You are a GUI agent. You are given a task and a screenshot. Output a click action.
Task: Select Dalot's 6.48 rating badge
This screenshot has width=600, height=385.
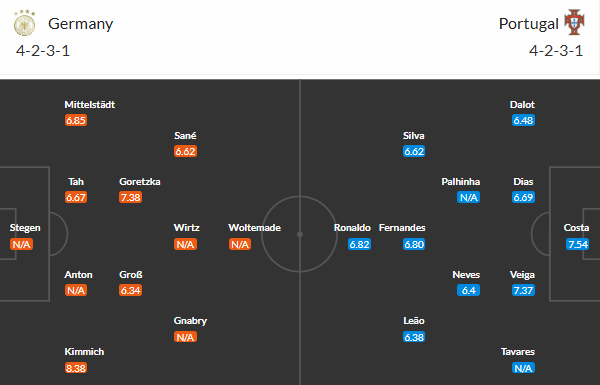pos(523,120)
